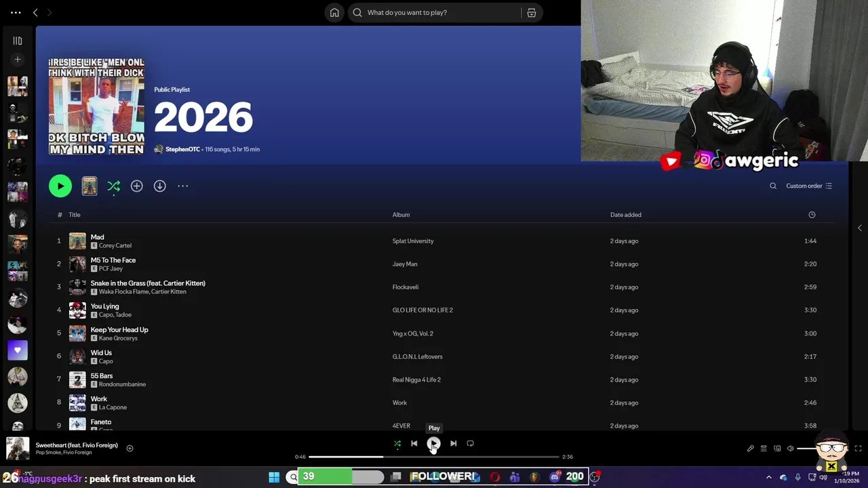Open artist Rondonumbanine

pos(122,384)
